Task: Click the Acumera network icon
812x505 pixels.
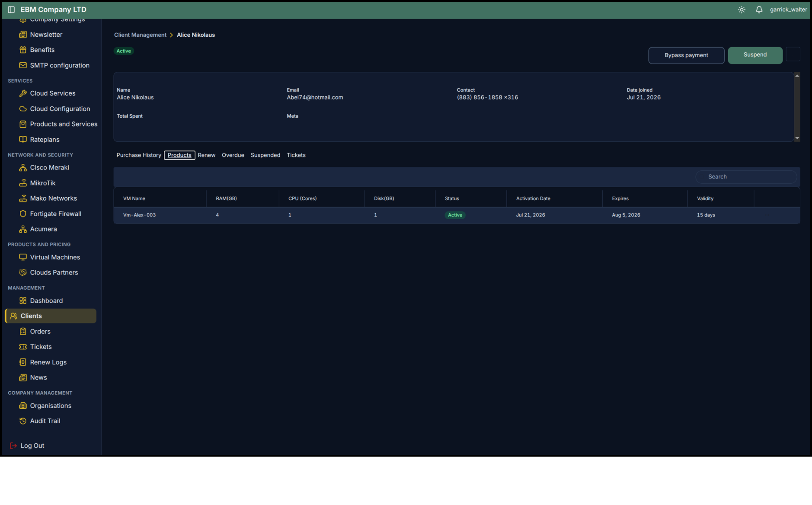Action: (23, 229)
